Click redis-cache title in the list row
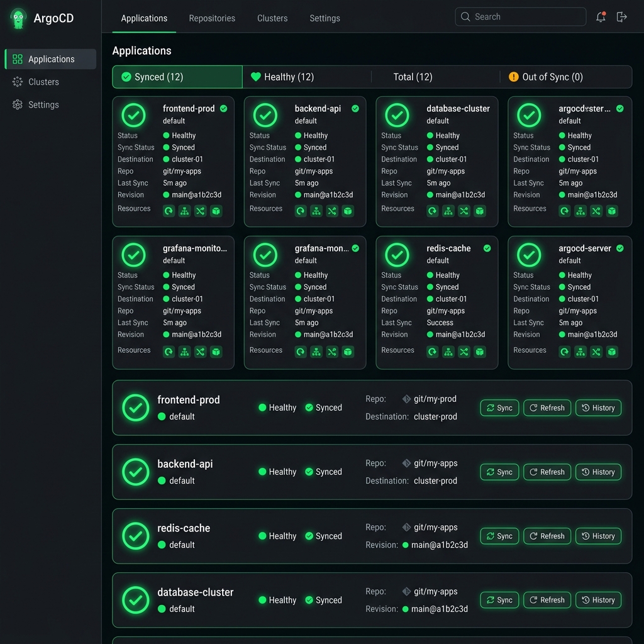Screen dimensions: 644x644 [x=184, y=528]
